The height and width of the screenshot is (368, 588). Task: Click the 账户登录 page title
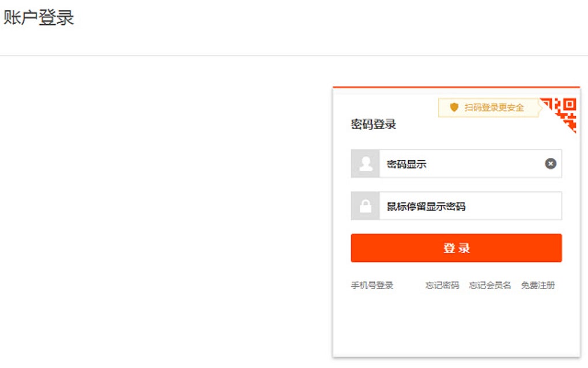(39, 17)
